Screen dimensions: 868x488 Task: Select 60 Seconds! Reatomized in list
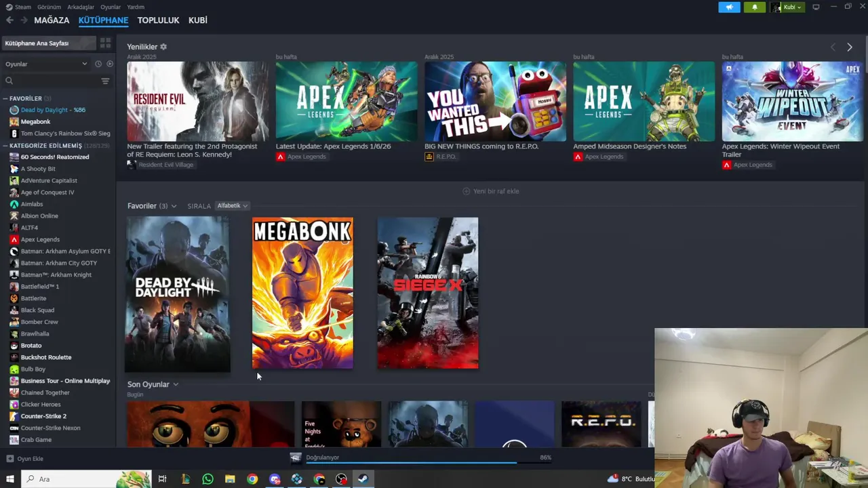(54, 157)
